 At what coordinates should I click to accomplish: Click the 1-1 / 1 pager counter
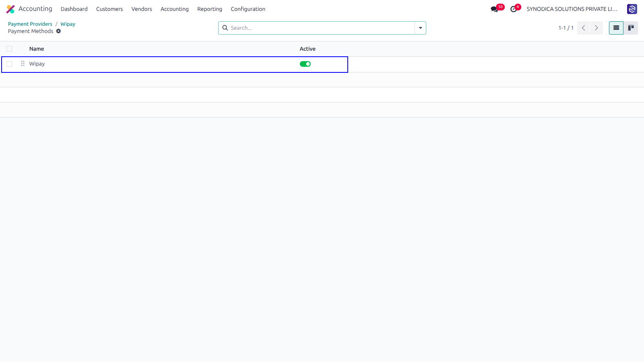(566, 28)
